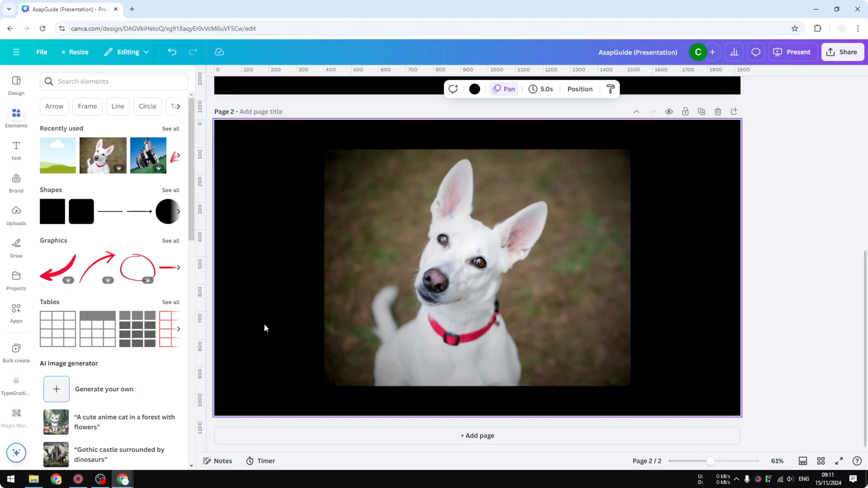Hide page 2 with the eye toggle

tap(669, 111)
